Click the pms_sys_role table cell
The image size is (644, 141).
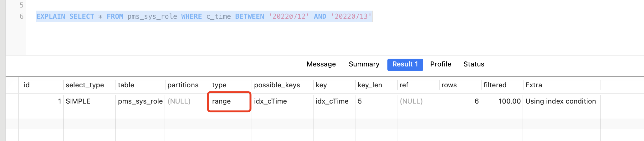point(140,101)
